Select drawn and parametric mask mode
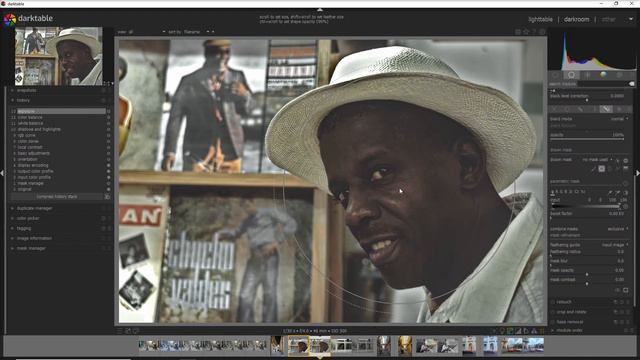The height and width of the screenshot is (360, 640). coord(606,109)
